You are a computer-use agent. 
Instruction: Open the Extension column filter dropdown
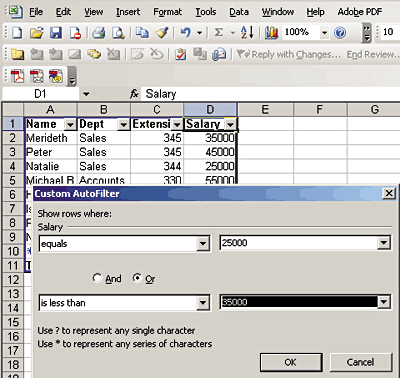[x=177, y=125]
